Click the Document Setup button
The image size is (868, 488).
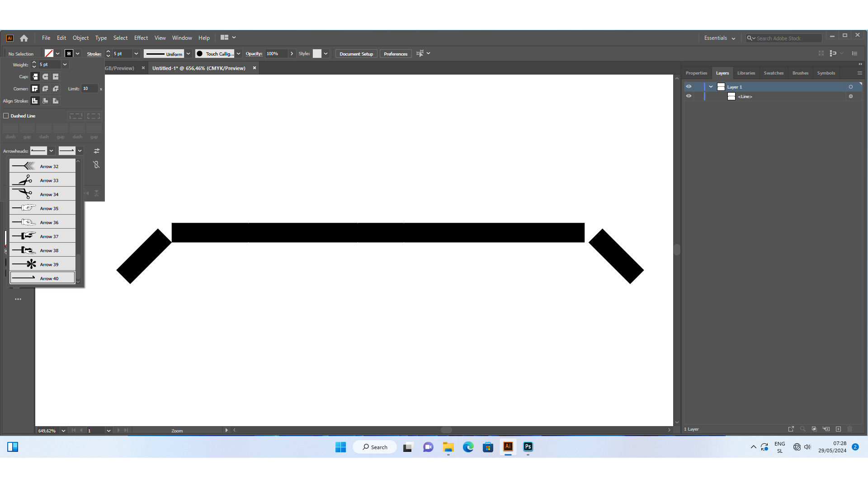[x=356, y=53]
